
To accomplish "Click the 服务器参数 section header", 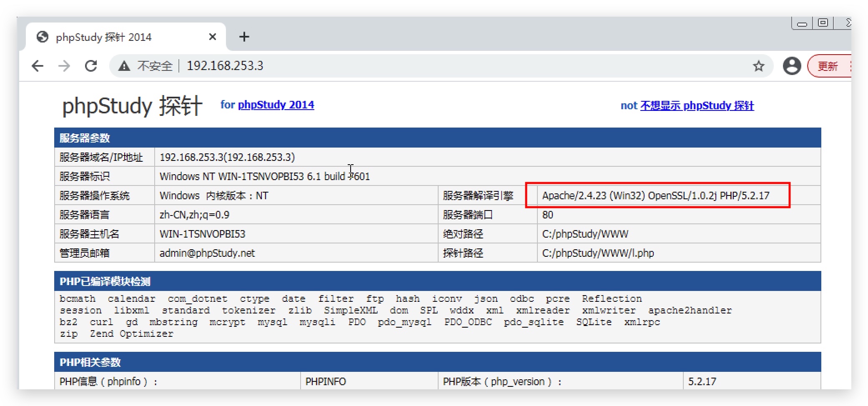I will coord(437,138).
